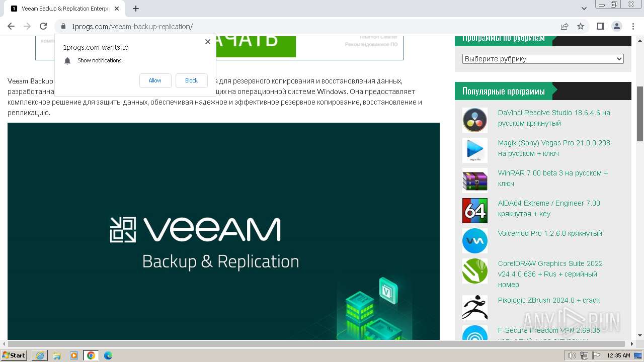Open the side panel icon
This screenshot has width=644, height=362.
click(600, 26)
